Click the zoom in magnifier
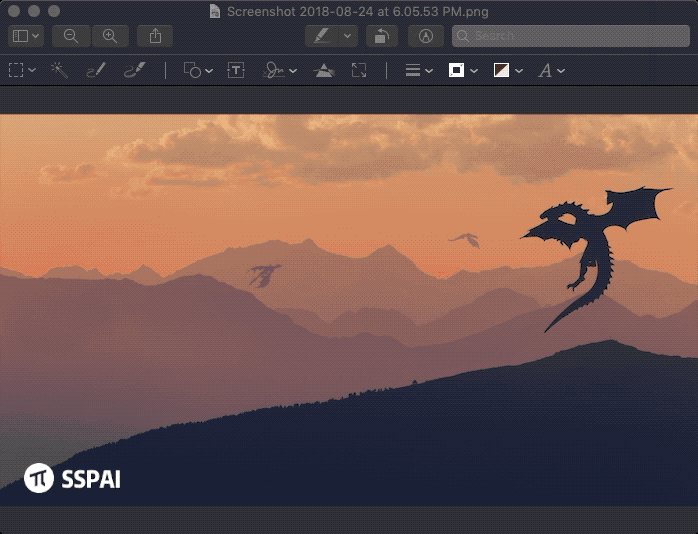698x534 pixels. click(110, 36)
